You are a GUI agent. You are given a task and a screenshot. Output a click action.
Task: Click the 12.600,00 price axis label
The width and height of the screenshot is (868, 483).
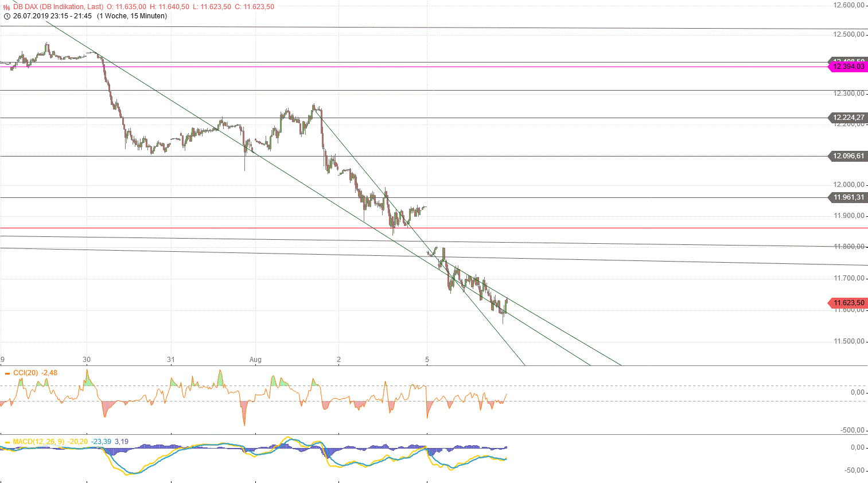tap(848, 5)
